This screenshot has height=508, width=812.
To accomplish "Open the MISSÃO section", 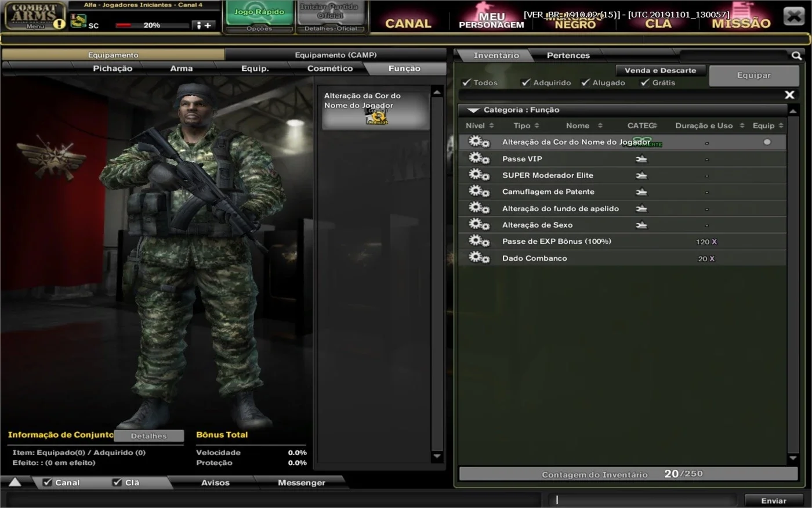I will coord(741,23).
